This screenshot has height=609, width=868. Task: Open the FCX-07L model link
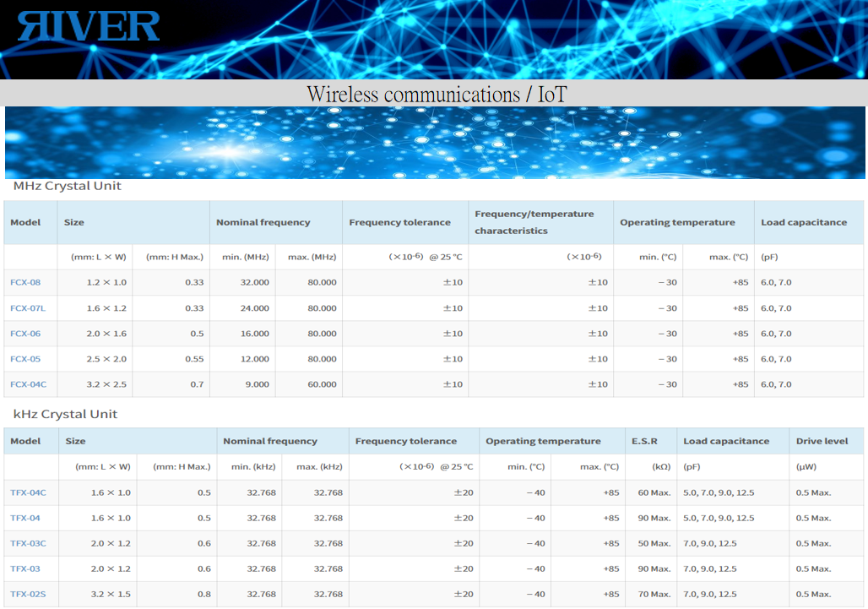click(x=27, y=308)
